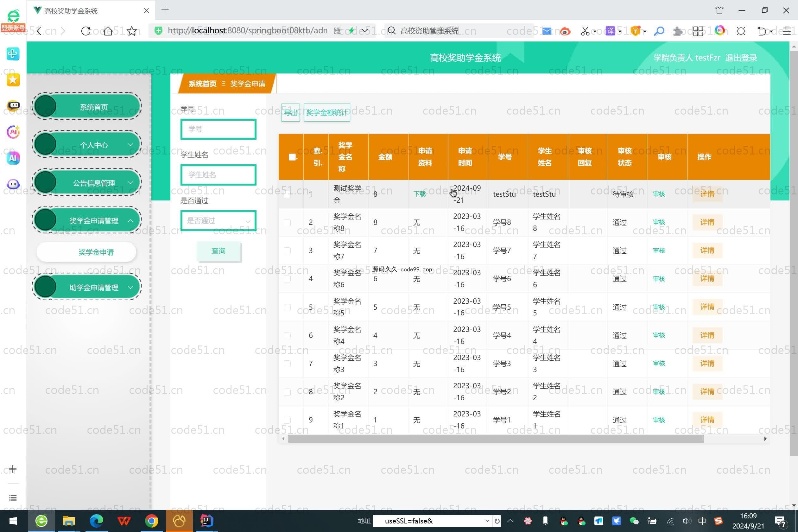Click the magnifier find icon in toolbar

659,31
